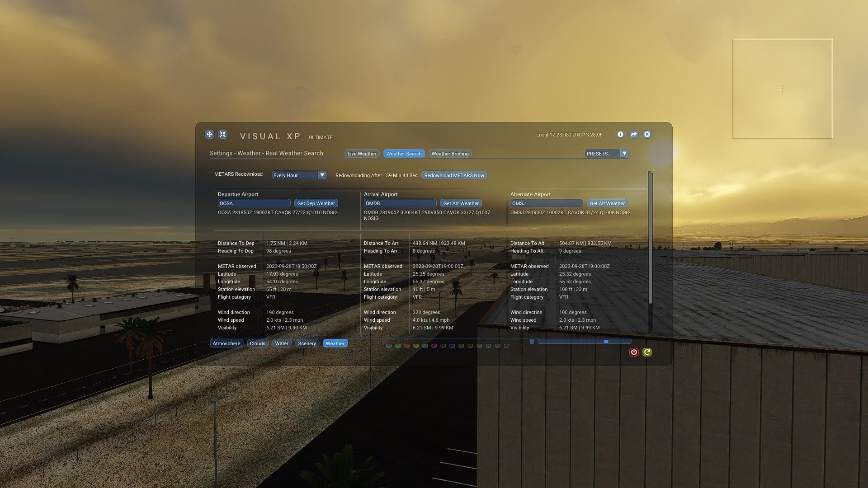Viewport: 868px width, 488px height.
Task: Expand the PRESETS dropdown
Action: 606,154
